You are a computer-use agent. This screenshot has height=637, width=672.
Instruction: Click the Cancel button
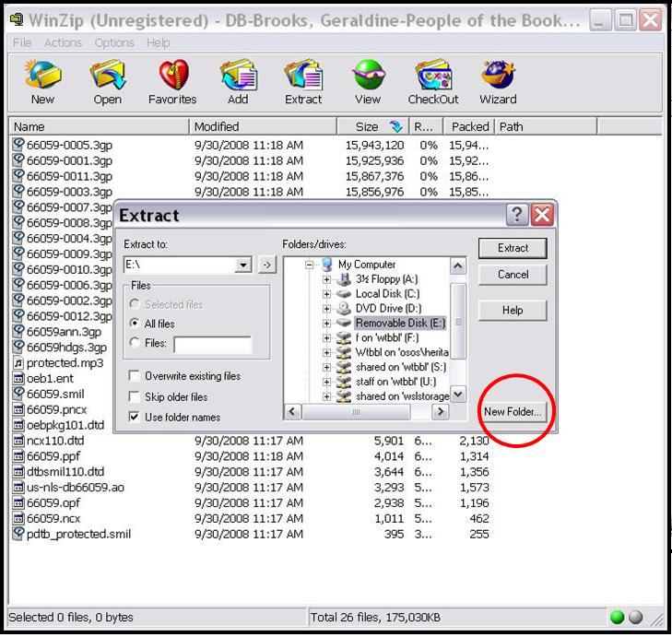tap(513, 275)
